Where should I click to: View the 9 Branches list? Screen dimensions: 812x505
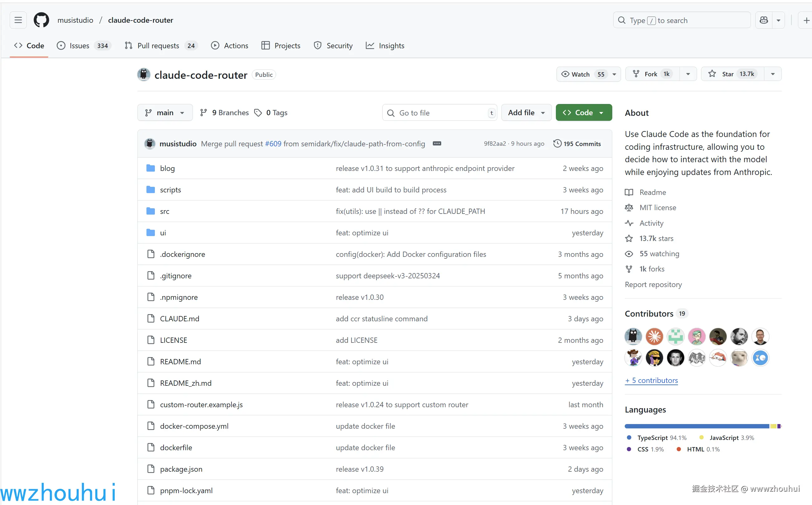click(x=224, y=113)
